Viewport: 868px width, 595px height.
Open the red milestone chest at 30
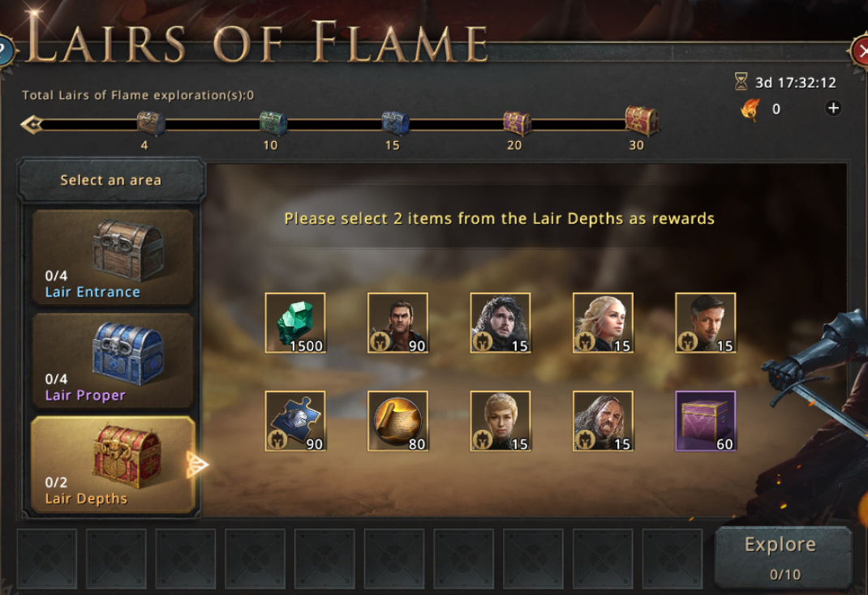click(x=642, y=121)
